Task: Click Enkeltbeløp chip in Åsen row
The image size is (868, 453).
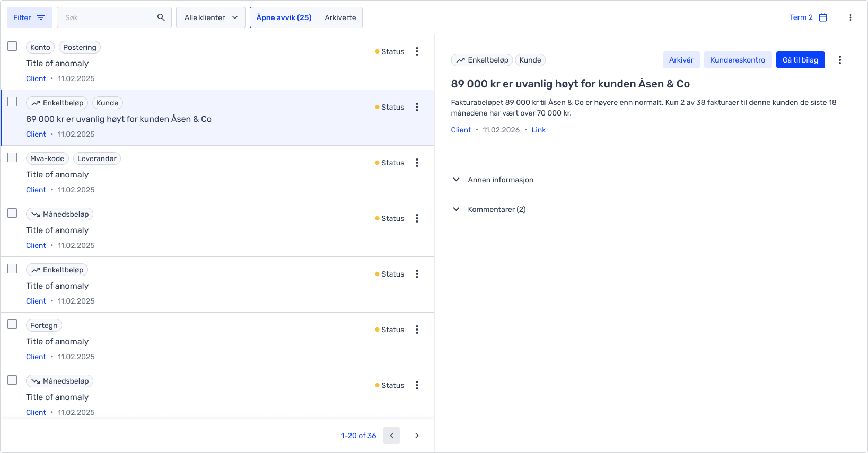Action: tap(57, 103)
